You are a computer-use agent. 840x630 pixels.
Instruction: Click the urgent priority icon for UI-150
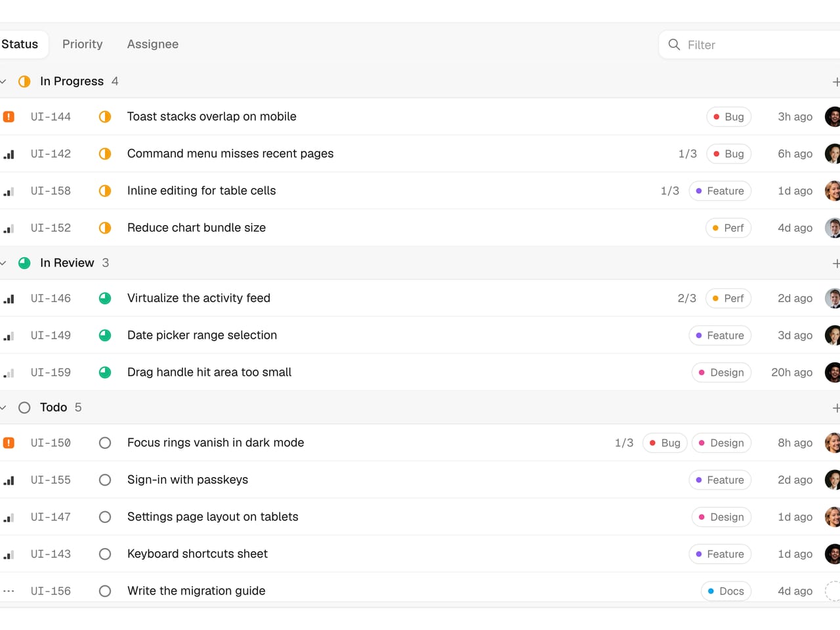9,443
